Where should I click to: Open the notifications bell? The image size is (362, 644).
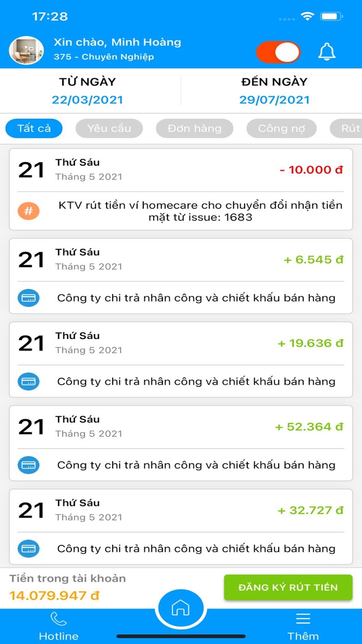pos(326,52)
